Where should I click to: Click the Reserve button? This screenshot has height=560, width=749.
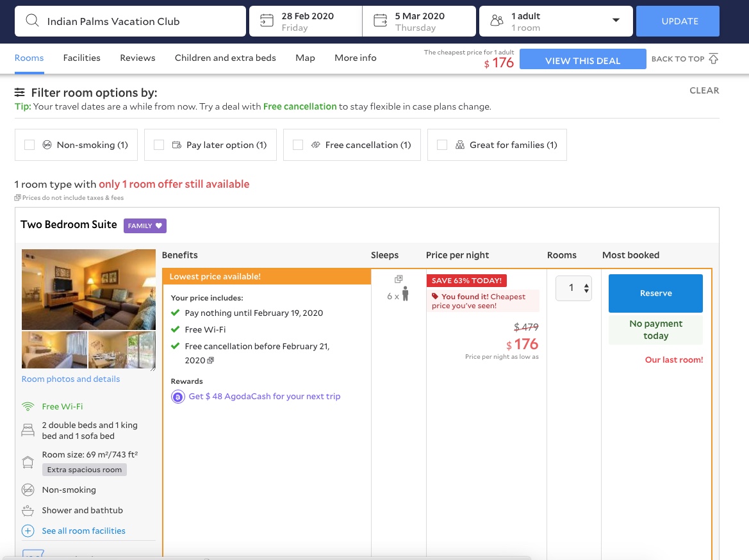pos(655,293)
